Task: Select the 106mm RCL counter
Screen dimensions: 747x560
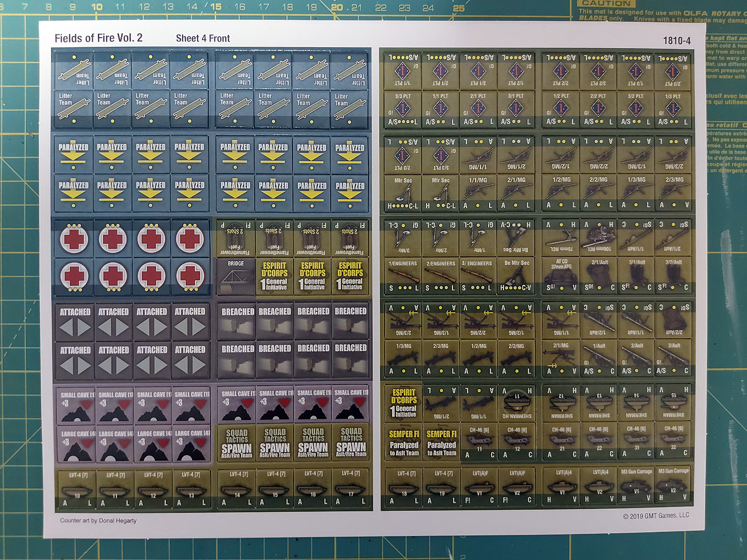Action: pos(599,237)
